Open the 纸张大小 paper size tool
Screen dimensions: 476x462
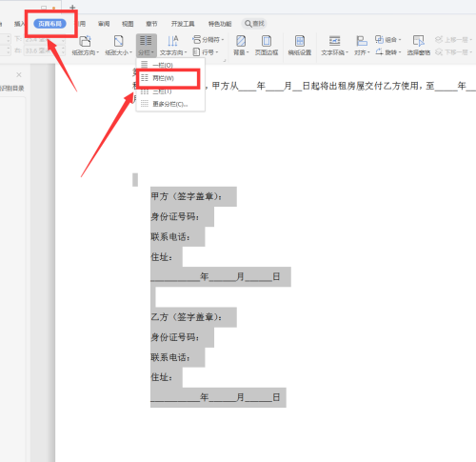pos(118,46)
